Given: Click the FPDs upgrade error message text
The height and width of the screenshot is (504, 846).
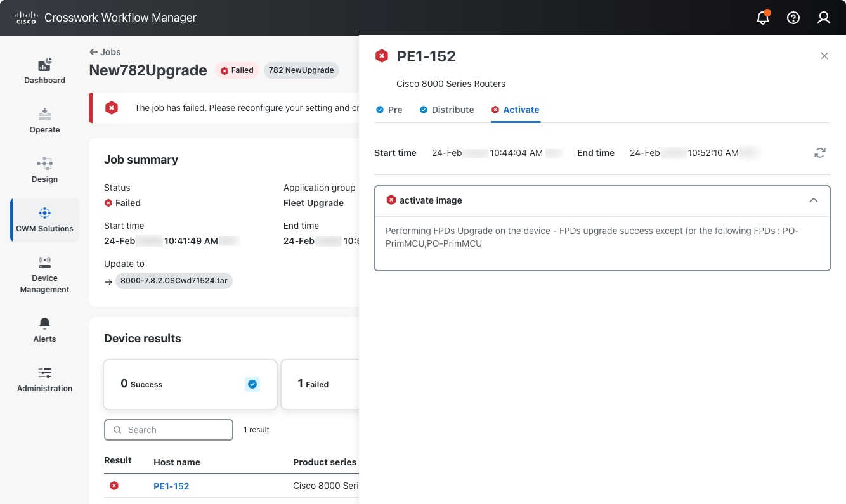Looking at the screenshot, I should [592, 237].
